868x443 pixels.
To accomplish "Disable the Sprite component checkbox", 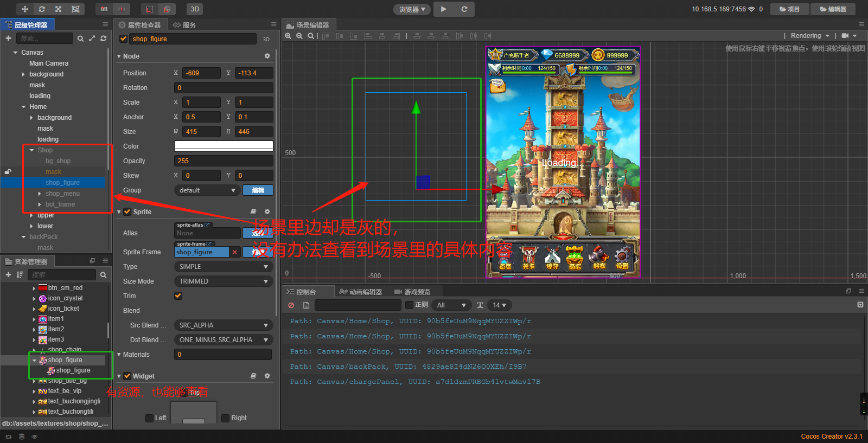I will 127,211.
